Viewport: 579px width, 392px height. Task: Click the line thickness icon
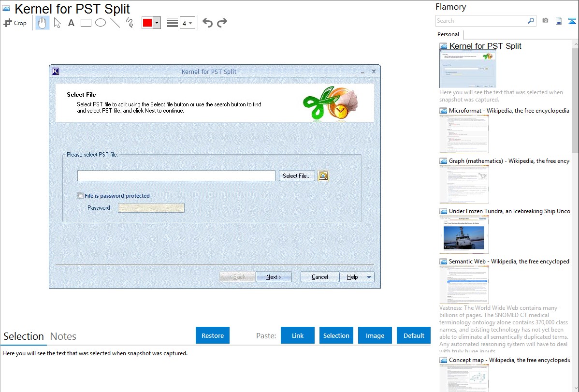coord(172,23)
